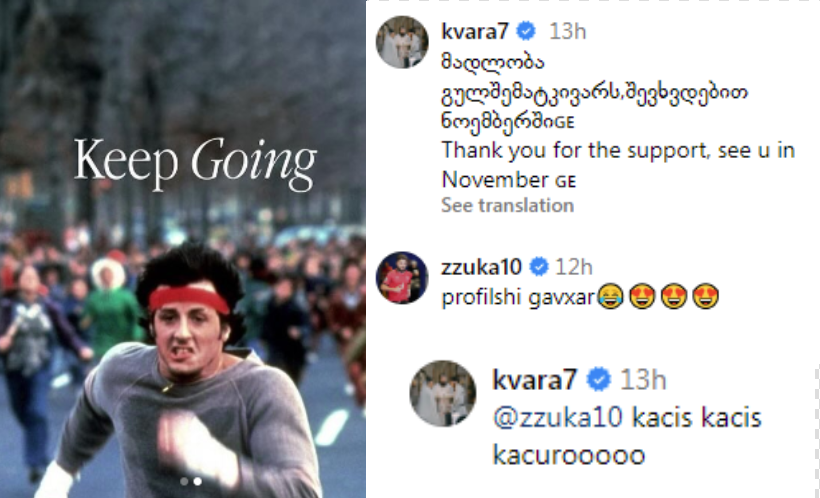Select the first carousel dot on the photo
The width and height of the screenshot is (820, 498).
(184, 481)
